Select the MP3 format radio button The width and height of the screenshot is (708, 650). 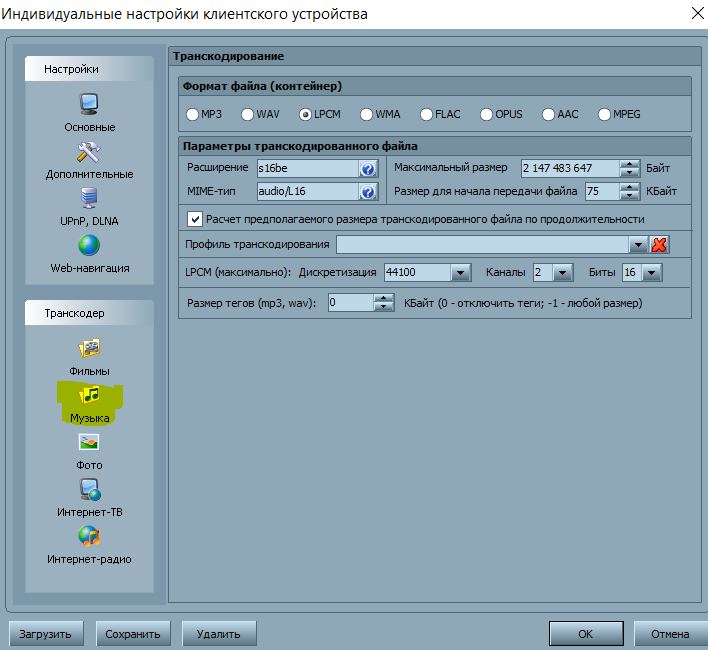click(x=192, y=115)
